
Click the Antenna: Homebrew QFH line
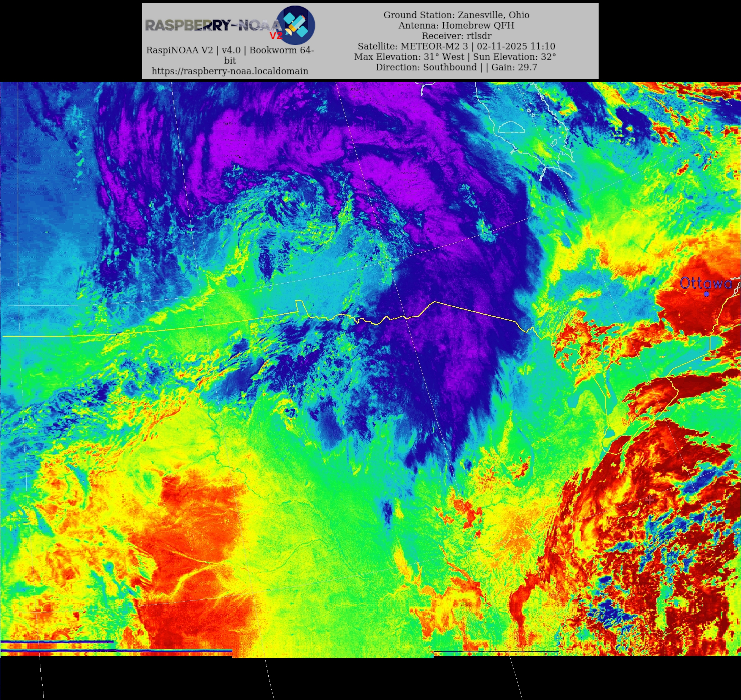[x=456, y=25]
